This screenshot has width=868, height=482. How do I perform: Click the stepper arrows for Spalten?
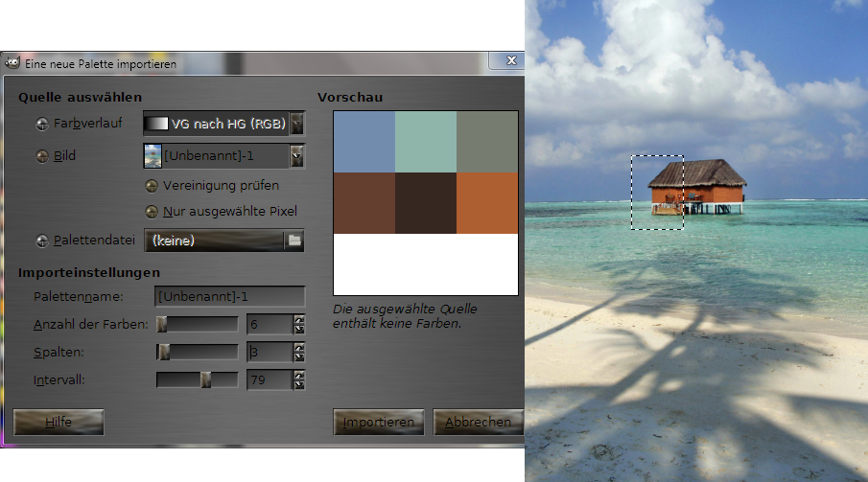[x=299, y=352]
